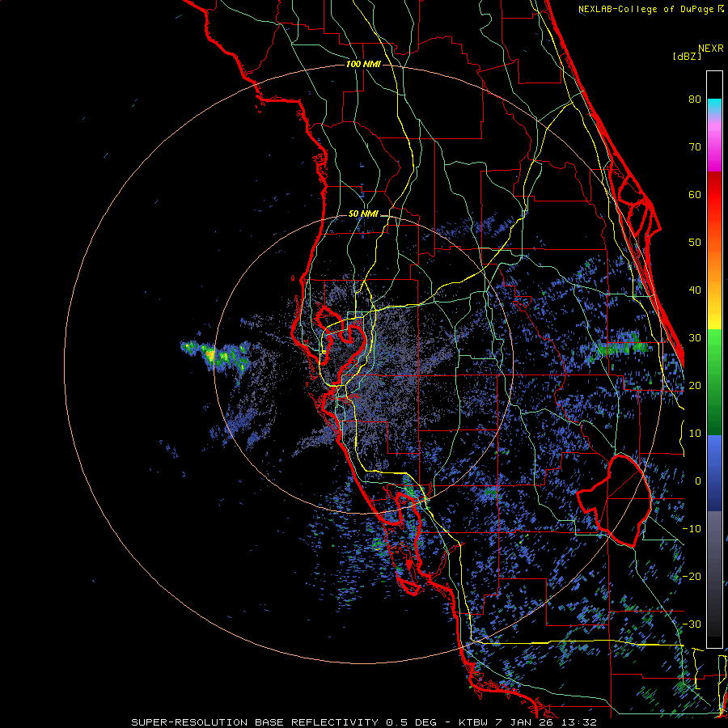This screenshot has height=728, width=728.
Task: Click the -20 dBZ value on the color scale
Action: coord(692,576)
